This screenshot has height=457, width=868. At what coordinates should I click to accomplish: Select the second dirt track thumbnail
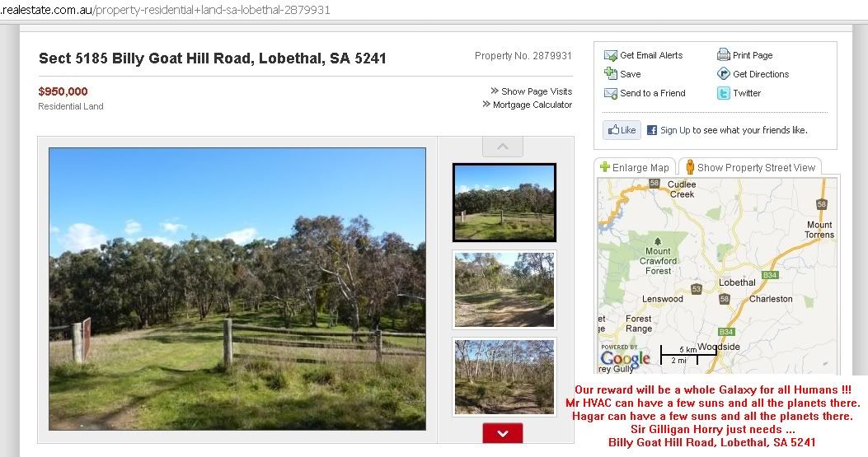(504, 290)
